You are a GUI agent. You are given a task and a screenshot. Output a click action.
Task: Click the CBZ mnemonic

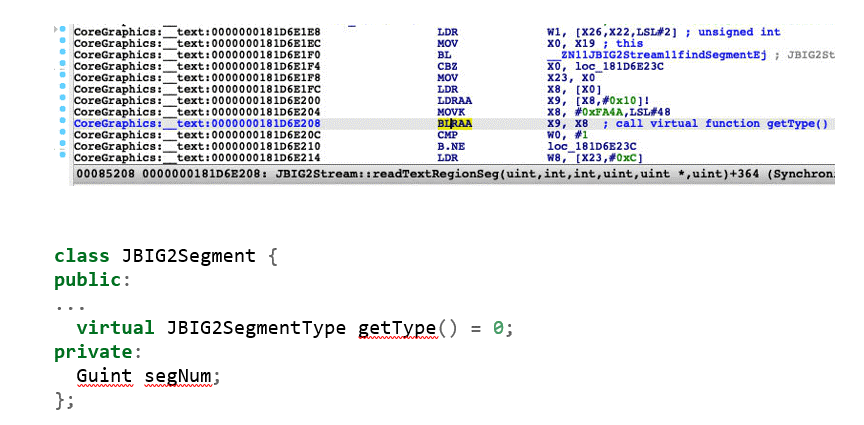447,67
